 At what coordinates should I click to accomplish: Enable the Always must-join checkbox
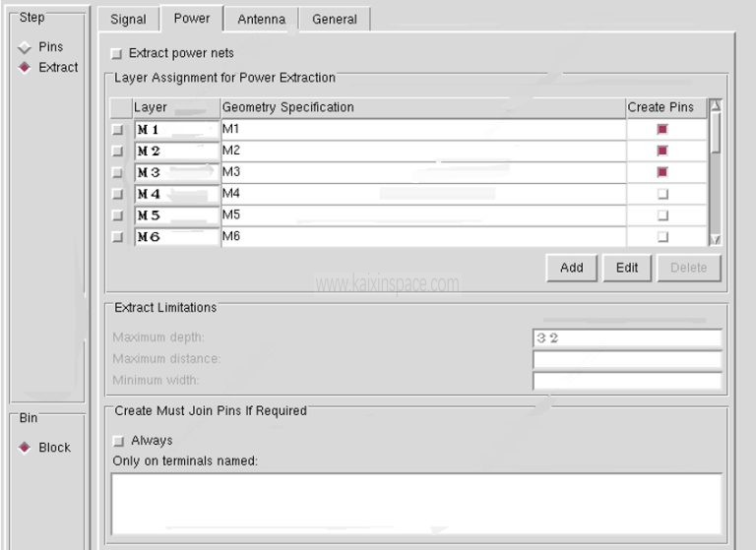coord(119,442)
